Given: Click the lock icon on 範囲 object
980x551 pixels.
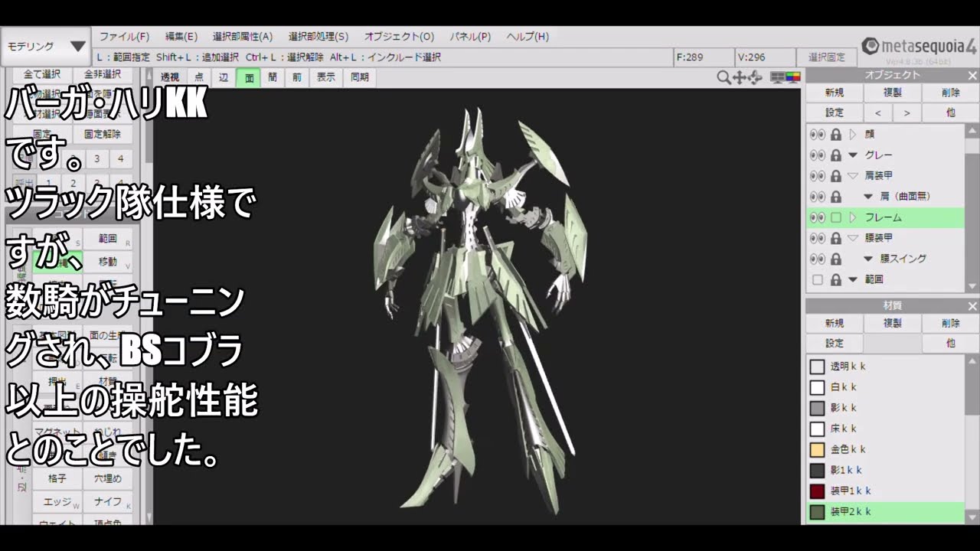Looking at the screenshot, I should click(836, 279).
